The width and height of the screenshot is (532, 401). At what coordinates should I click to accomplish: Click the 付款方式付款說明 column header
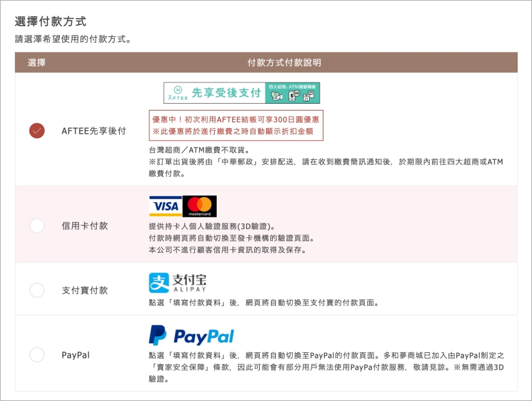tap(284, 62)
